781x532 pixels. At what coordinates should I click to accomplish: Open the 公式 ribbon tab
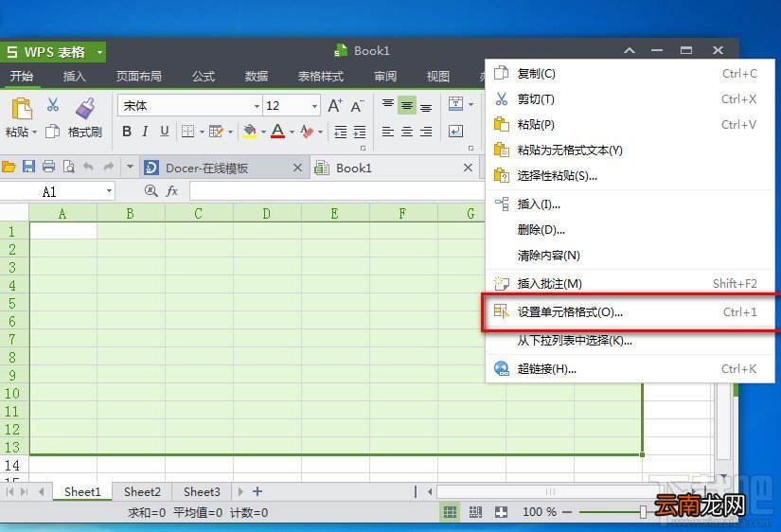(x=204, y=77)
